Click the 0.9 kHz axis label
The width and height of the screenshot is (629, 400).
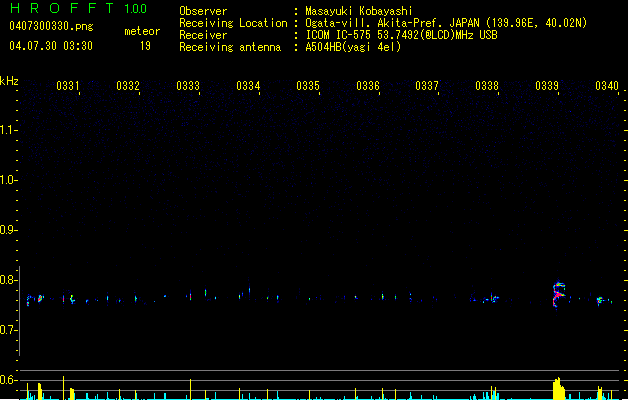click(x=8, y=230)
